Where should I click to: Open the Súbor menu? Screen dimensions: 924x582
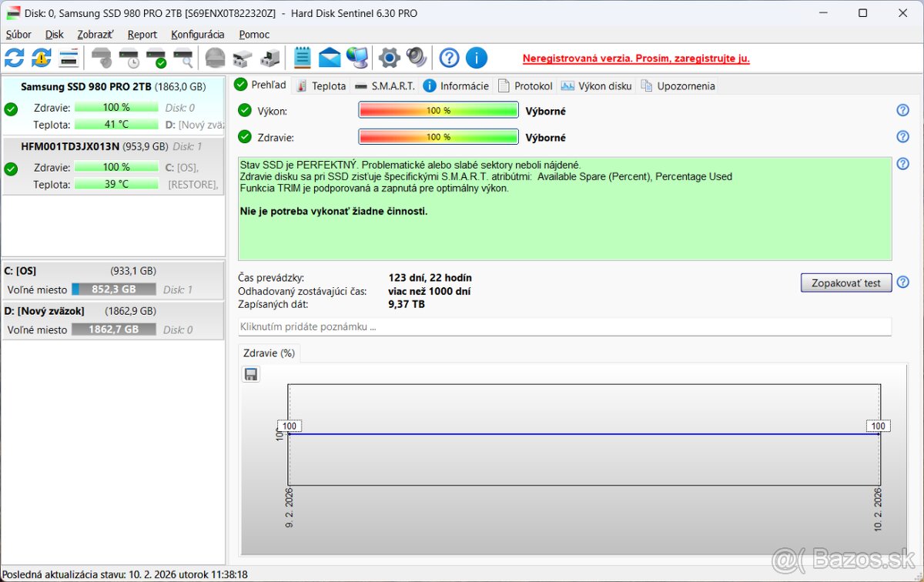(18, 35)
